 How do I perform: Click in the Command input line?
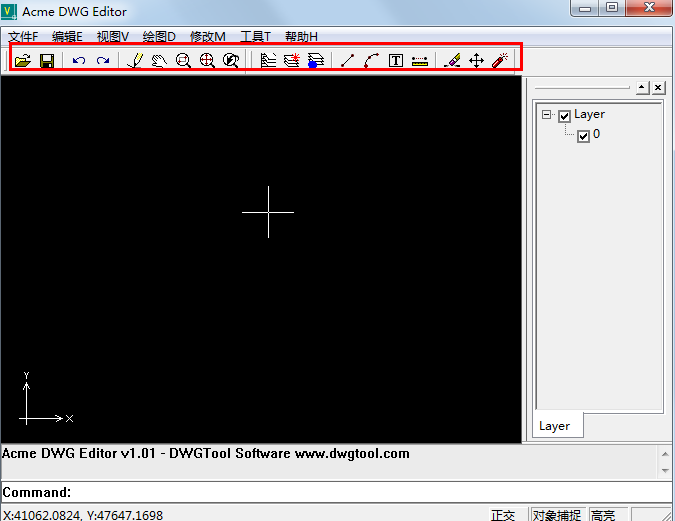point(337,492)
